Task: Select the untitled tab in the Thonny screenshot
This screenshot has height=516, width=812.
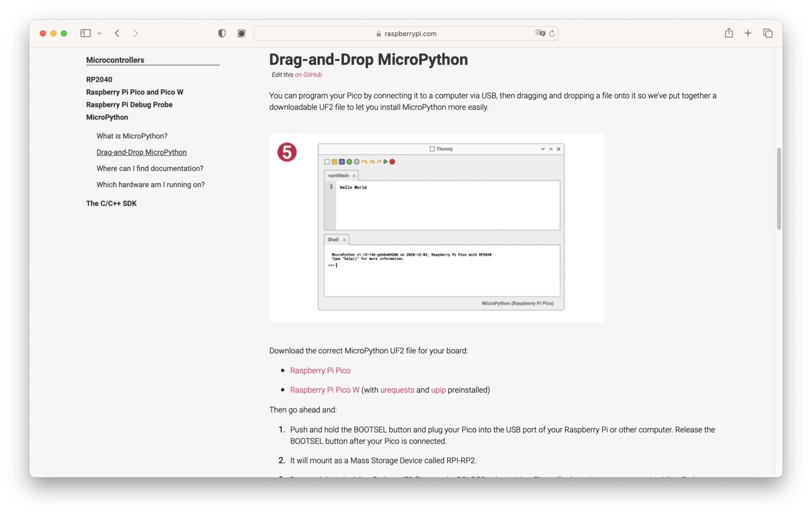Action: [339, 175]
